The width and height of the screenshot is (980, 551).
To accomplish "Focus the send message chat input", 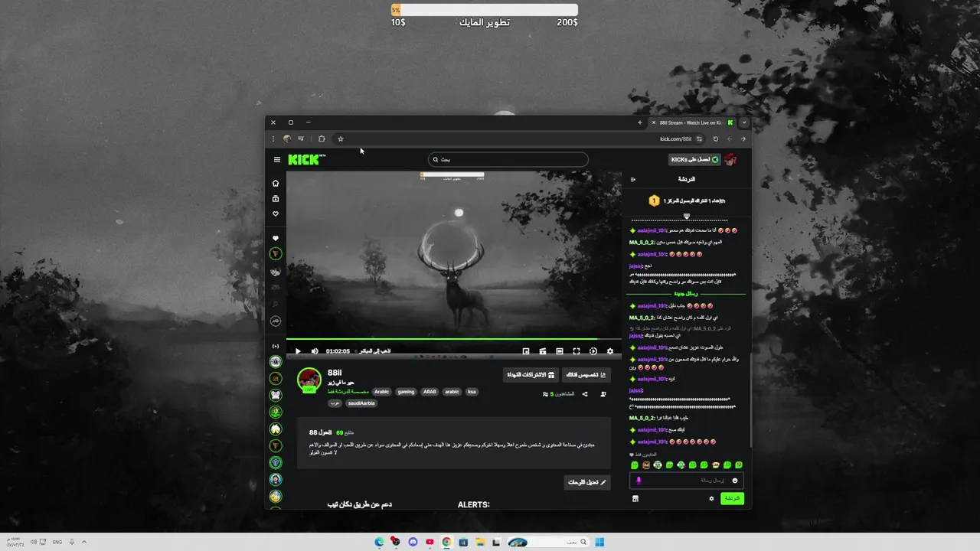I will point(685,481).
